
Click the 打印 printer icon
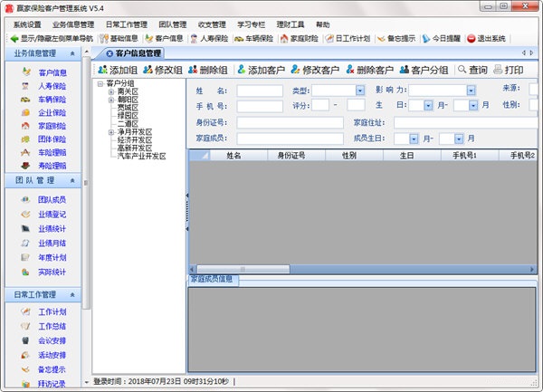click(x=498, y=70)
